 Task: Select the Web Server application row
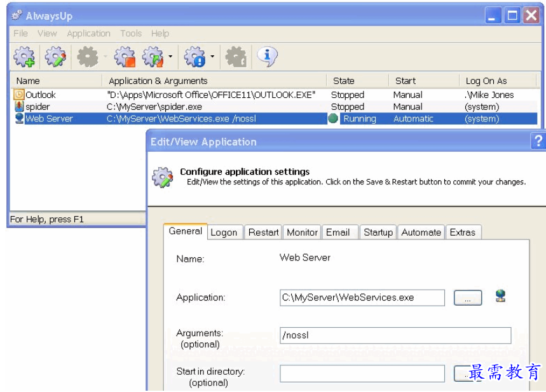point(275,119)
